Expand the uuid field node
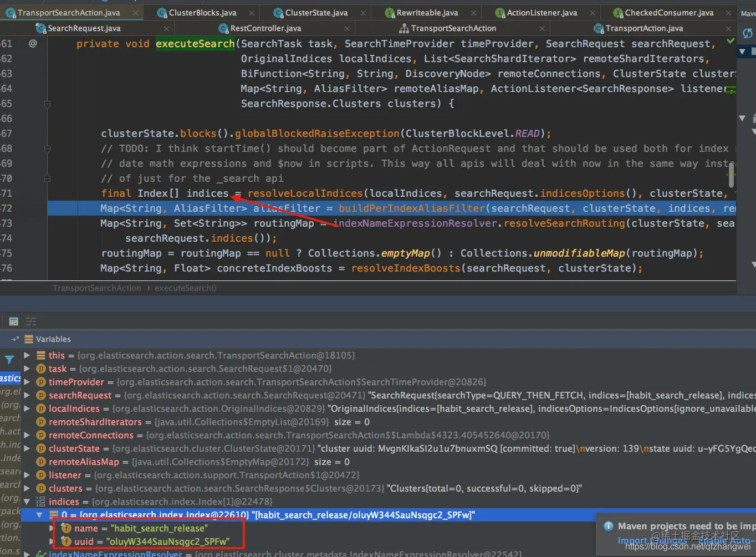The width and height of the screenshot is (756, 557). tap(52, 541)
